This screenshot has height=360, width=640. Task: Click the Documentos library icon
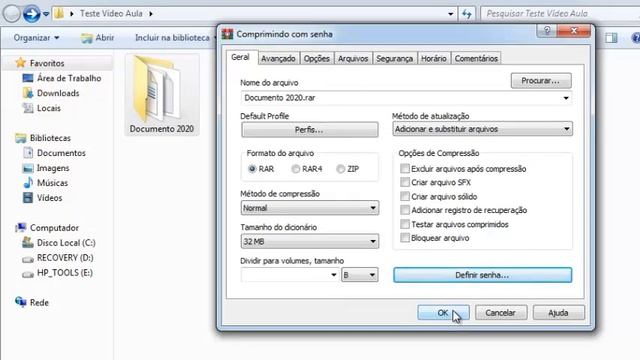point(28,153)
